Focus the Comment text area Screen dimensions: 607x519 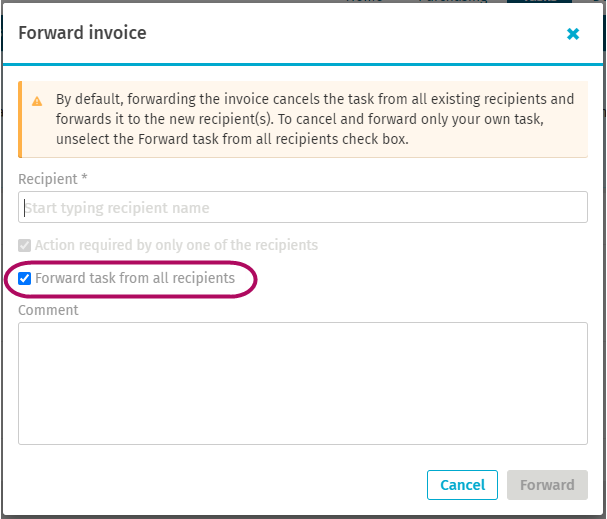point(303,383)
